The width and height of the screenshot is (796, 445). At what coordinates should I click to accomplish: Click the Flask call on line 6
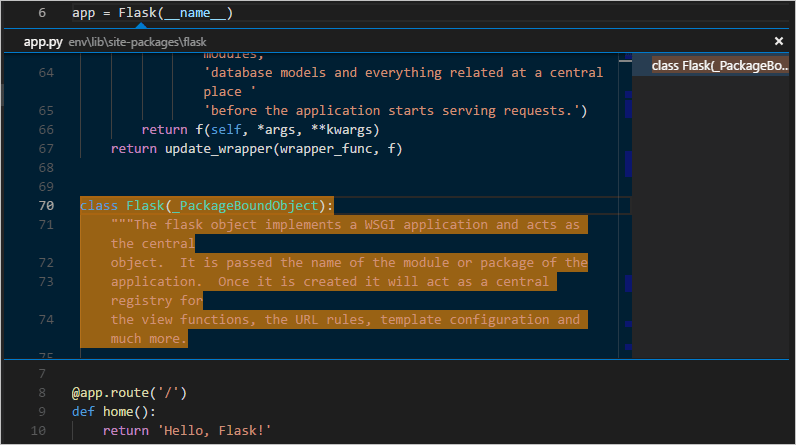pyautogui.click(x=137, y=13)
